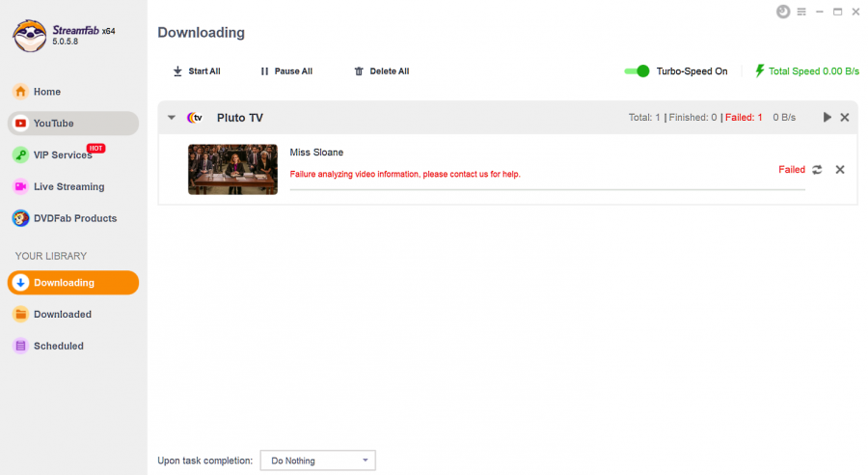Open the Home page
Viewport: 868px width, 475px height.
point(73,92)
